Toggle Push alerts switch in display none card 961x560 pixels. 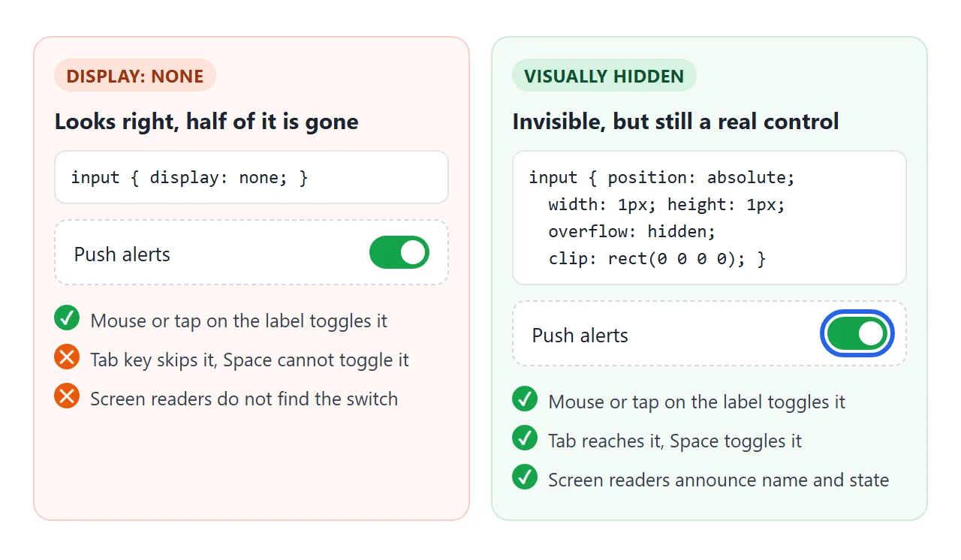click(399, 252)
